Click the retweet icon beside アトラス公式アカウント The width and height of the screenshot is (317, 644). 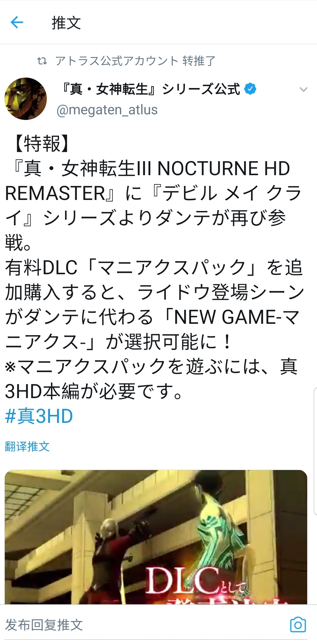point(42,61)
